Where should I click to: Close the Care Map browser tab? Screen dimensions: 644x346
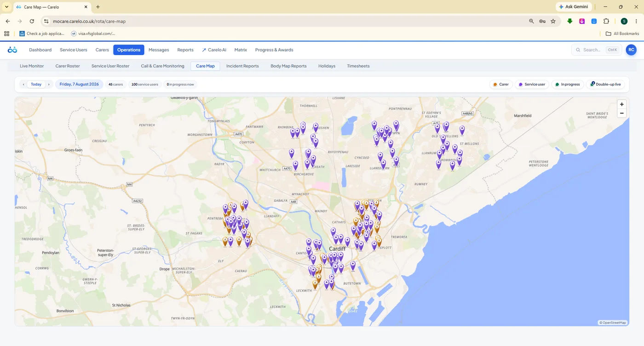coord(86,7)
